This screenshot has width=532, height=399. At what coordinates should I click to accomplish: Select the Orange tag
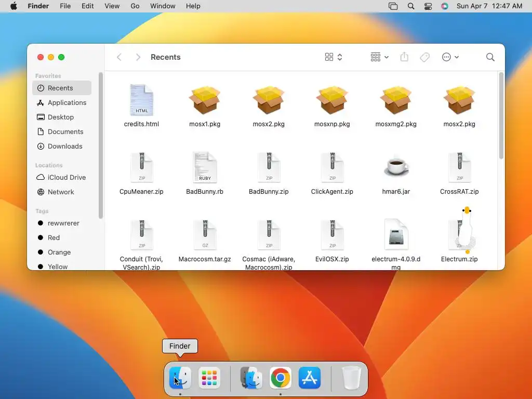click(62, 252)
